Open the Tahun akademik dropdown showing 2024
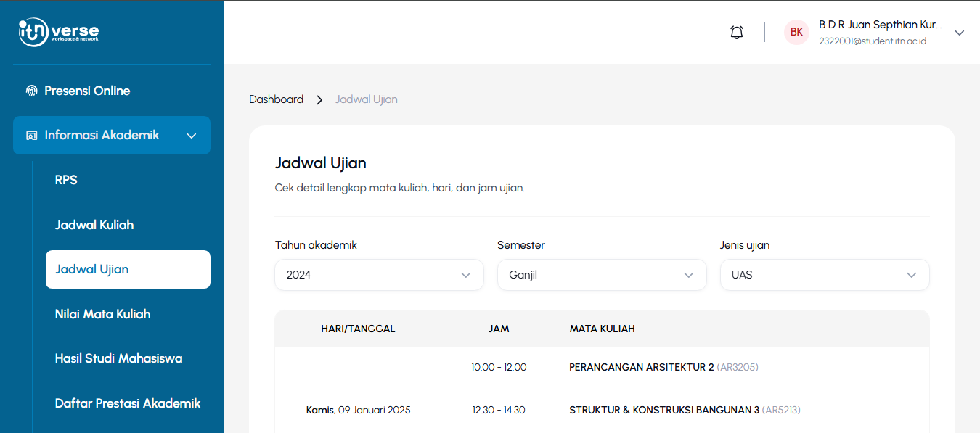980x433 pixels. point(379,275)
